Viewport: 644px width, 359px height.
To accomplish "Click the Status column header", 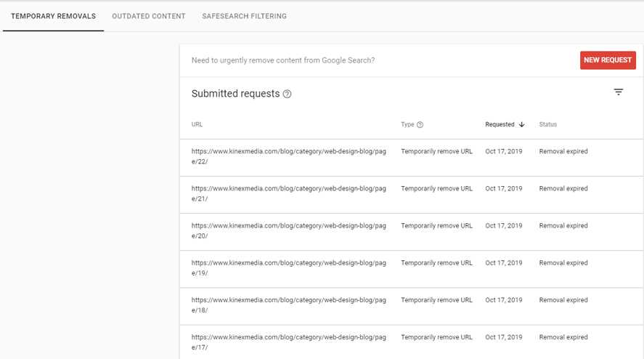I will tap(548, 124).
